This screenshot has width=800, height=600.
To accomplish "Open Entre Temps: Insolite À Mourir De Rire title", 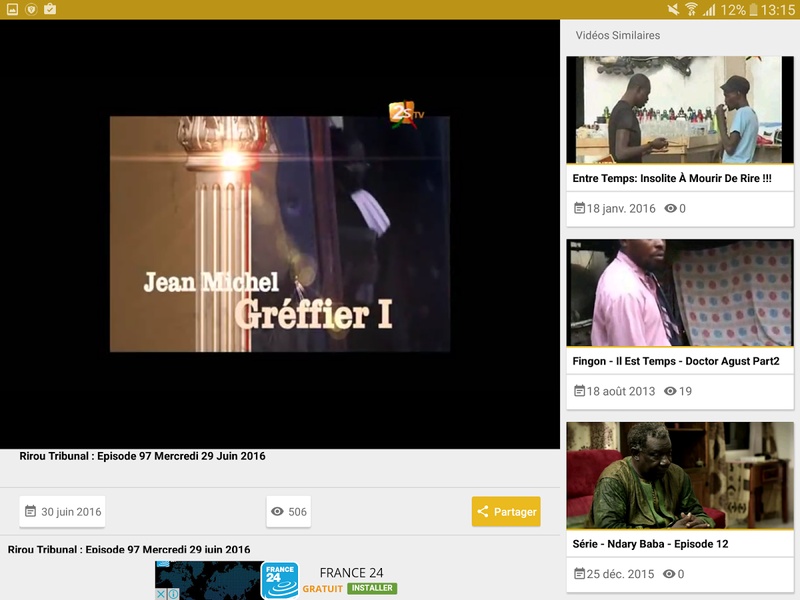I will click(x=672, y=178).
